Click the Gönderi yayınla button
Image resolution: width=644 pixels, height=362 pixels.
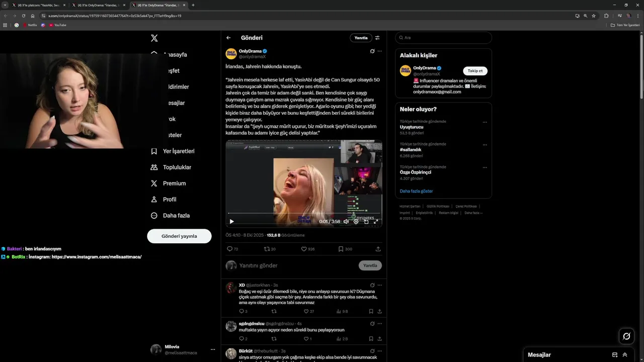(179, 236)
